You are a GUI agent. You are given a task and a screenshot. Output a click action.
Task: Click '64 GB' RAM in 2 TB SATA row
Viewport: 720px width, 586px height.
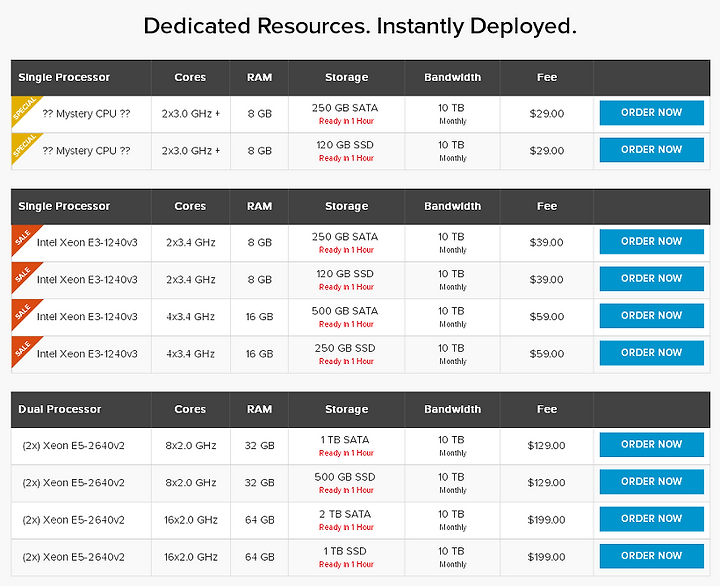259,520
